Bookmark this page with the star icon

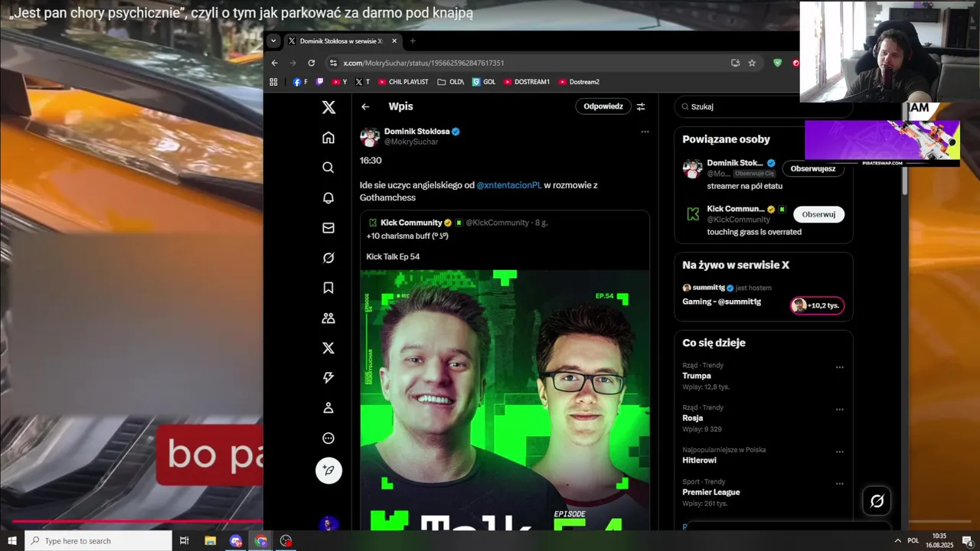(752, 63)
